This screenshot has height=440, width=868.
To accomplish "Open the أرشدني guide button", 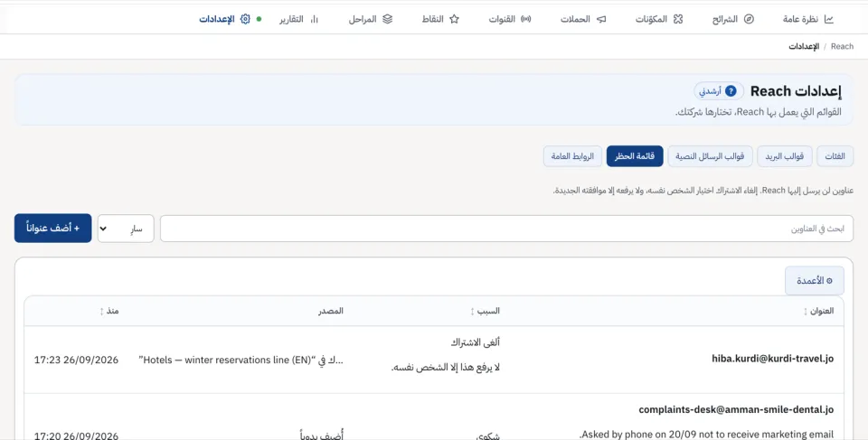I will [719, 90].
